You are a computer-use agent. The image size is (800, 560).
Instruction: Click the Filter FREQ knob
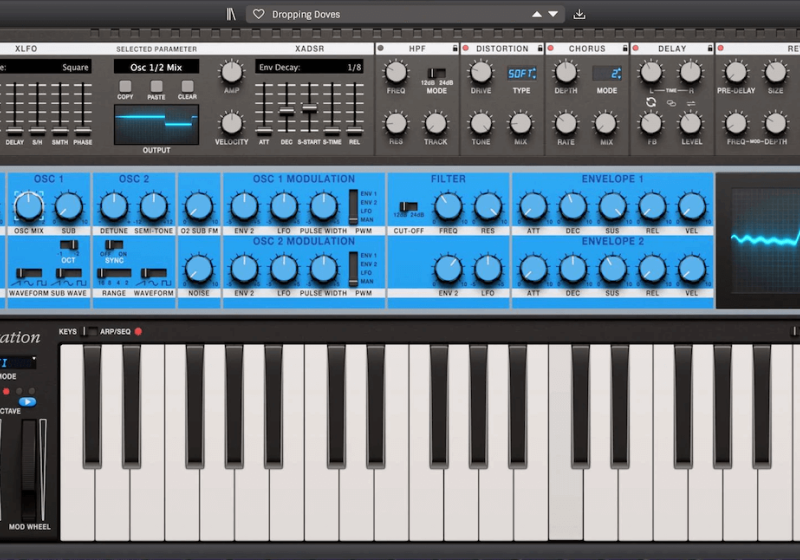[x=447, y=207]
